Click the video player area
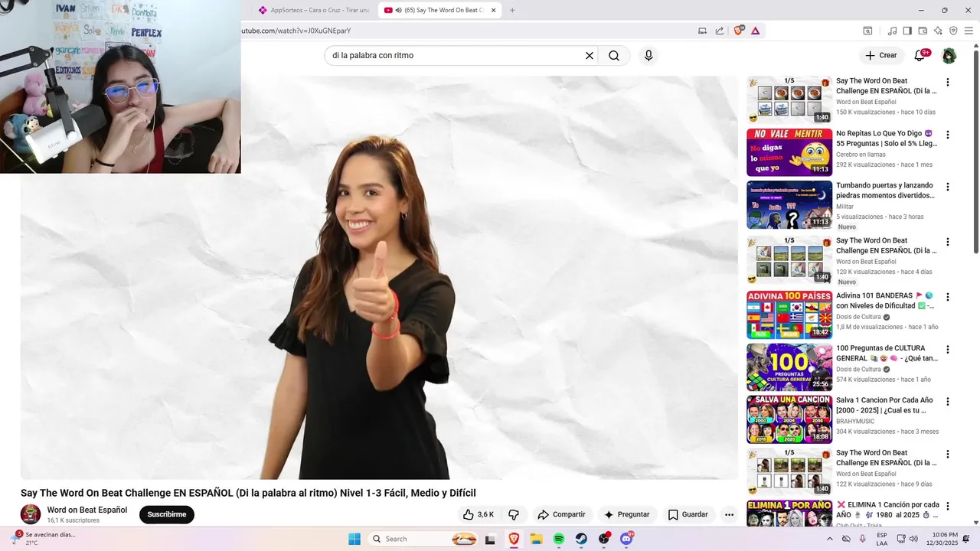This screenshot has height=551, width=980. [x=379, y=277]
